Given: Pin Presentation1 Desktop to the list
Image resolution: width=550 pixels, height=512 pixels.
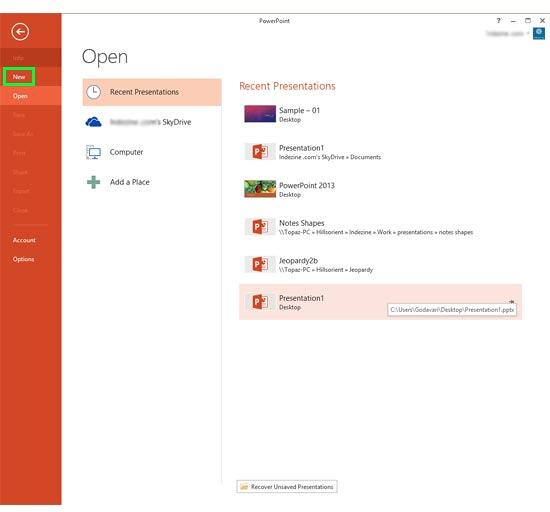Looking at the screenshot, I should click(511, 302).
